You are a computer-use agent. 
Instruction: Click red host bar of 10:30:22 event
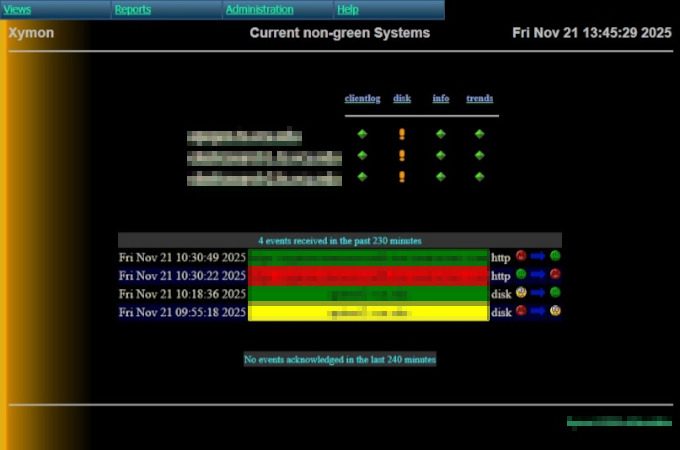tap(369, 276)
